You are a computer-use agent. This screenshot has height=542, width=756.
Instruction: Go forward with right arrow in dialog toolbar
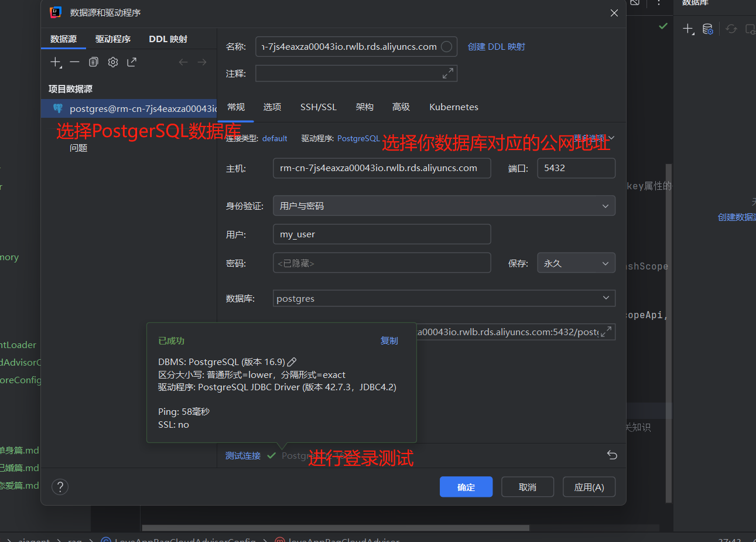click(202, 62)
